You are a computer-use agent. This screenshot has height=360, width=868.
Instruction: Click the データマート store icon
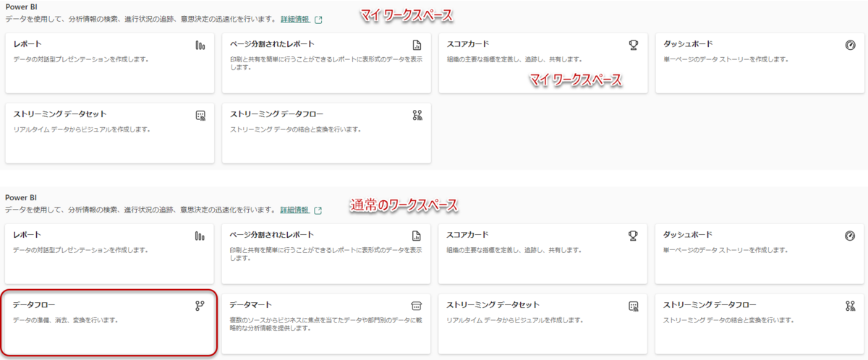[x=417, y=306]
